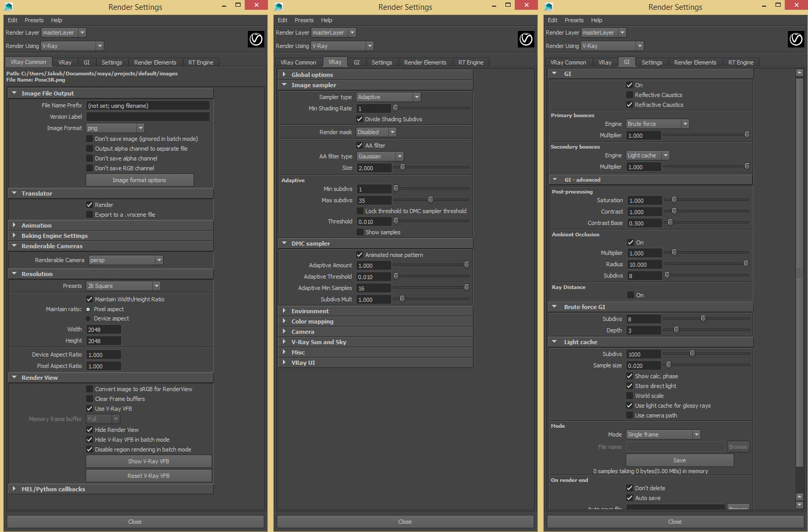Click Close button in right window

675,522
